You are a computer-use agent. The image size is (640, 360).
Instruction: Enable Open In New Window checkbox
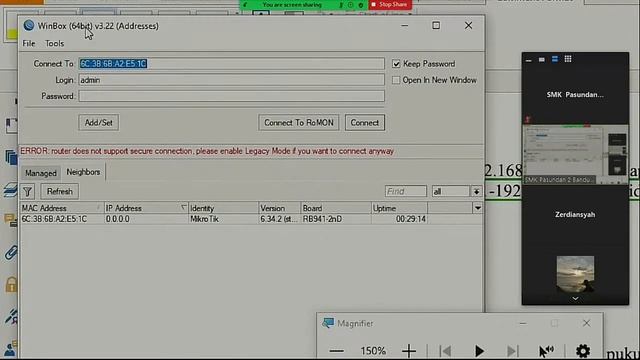[396, 80]
